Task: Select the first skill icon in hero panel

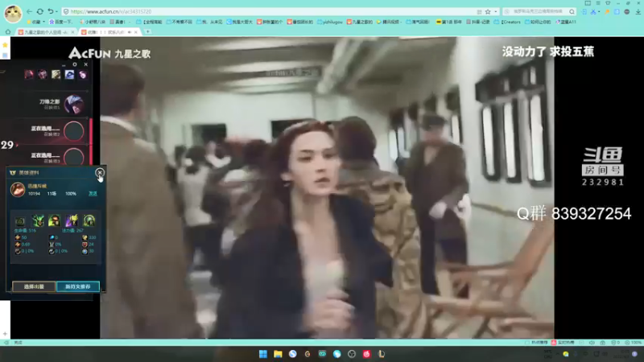Action: [x=20, y=221]
